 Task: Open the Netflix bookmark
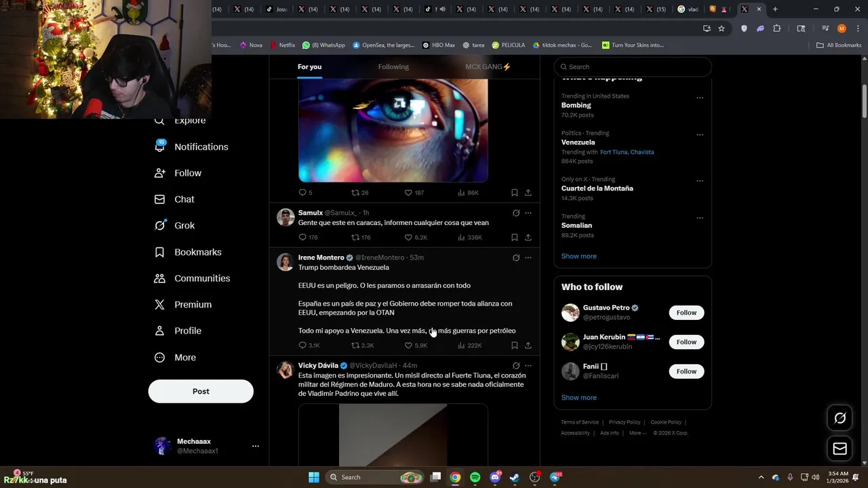pos(283,45)
